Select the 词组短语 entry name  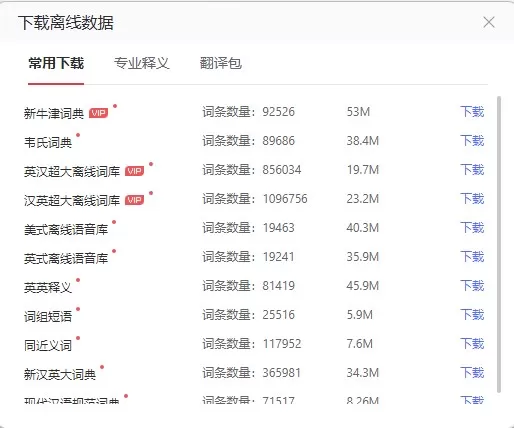(48, 317)
